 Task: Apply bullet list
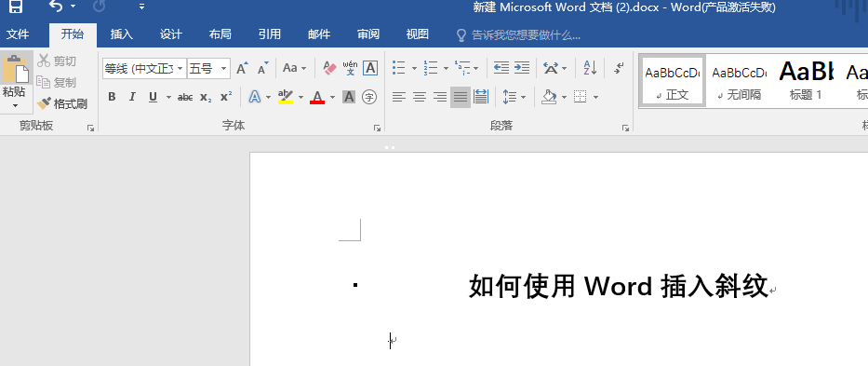(398, 68)
